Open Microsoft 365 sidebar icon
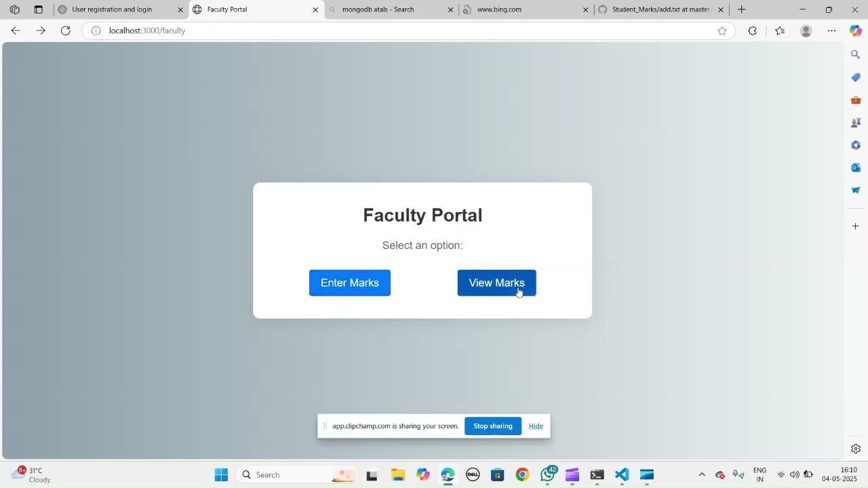This screenshot has width=868, height=488. (856, 145)
